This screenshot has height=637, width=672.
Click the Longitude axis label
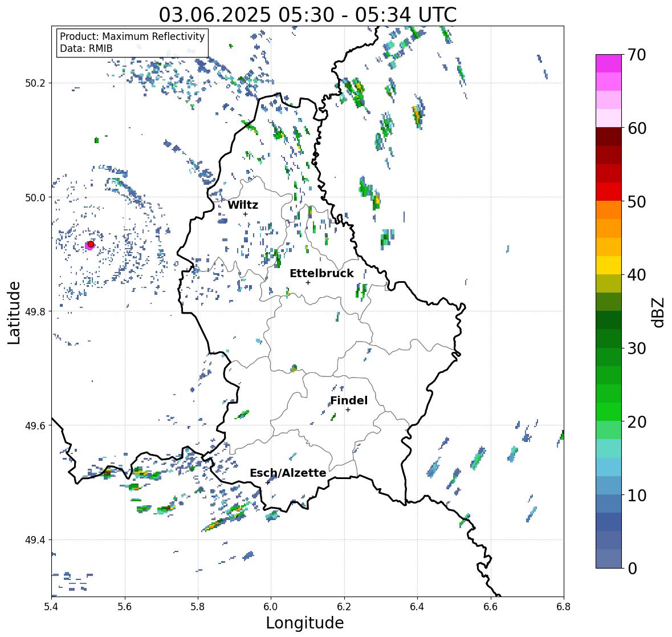coord(305,623)
